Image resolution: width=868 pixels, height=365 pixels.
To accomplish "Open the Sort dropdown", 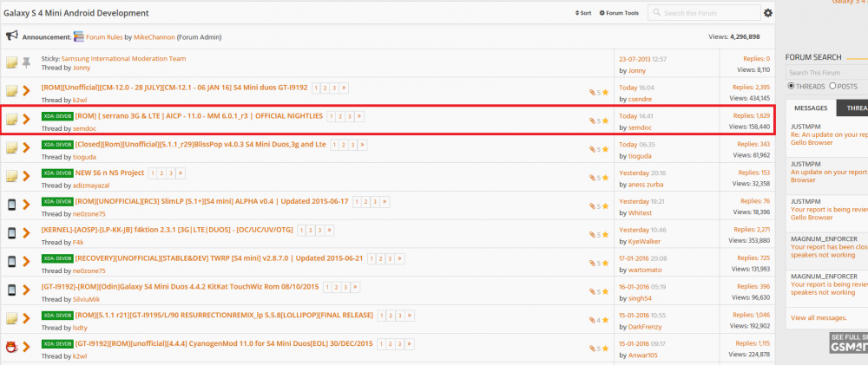I will point(583,13).
